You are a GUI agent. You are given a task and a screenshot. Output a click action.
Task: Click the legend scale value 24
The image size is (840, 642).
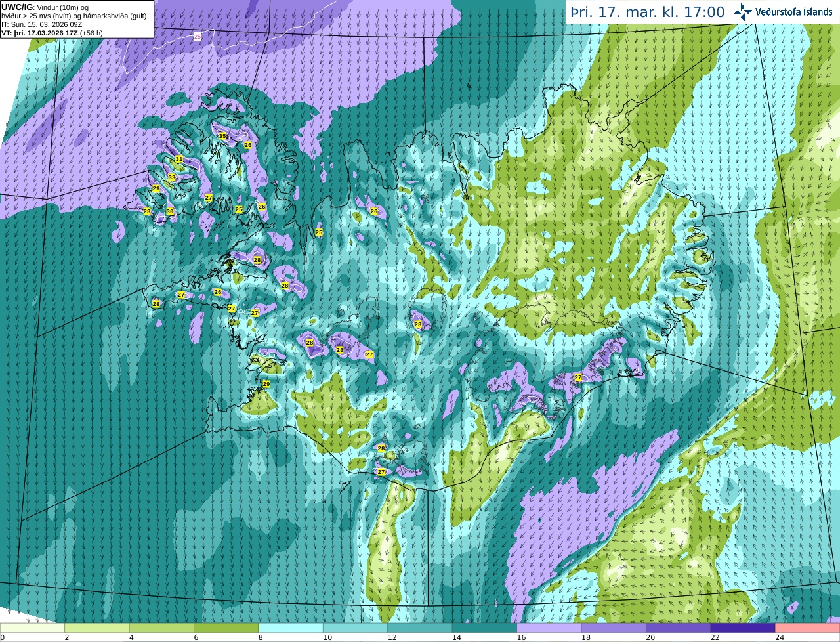pos(780,637)
